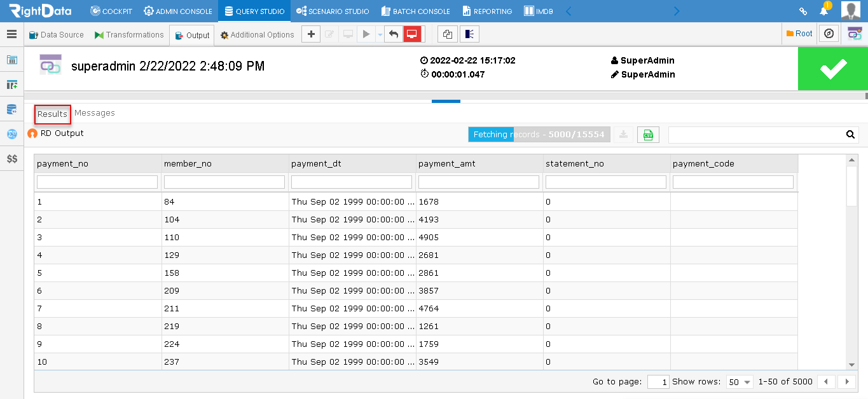The width and height of the screenshot is (868, 399).
Task: Export results with the CSV icon
Action: [x=648, y=134]
